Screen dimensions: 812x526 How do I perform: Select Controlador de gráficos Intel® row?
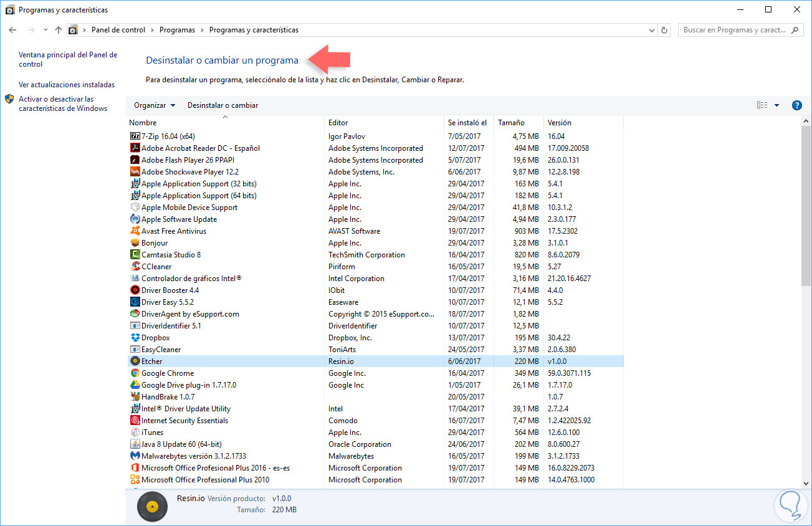(375, 278)
